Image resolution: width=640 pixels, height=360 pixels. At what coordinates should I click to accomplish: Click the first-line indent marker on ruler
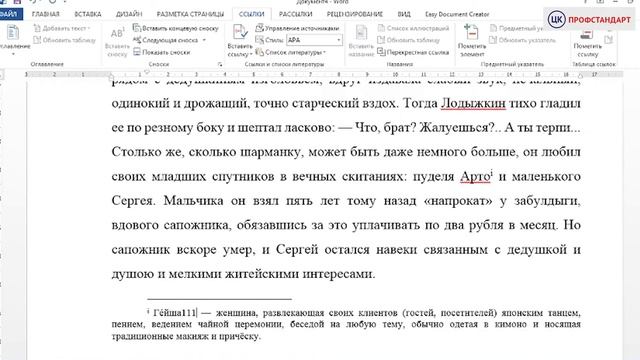147,72
